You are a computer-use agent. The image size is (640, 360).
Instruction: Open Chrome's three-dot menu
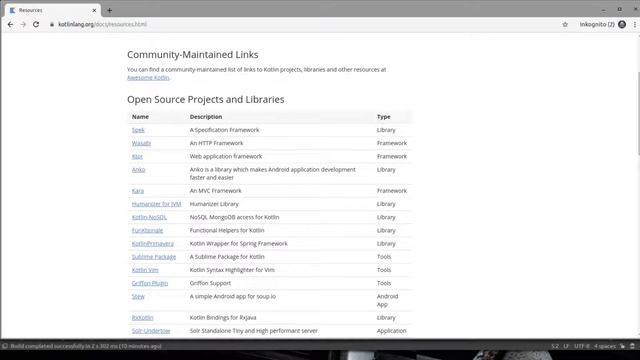click(635, 24)
